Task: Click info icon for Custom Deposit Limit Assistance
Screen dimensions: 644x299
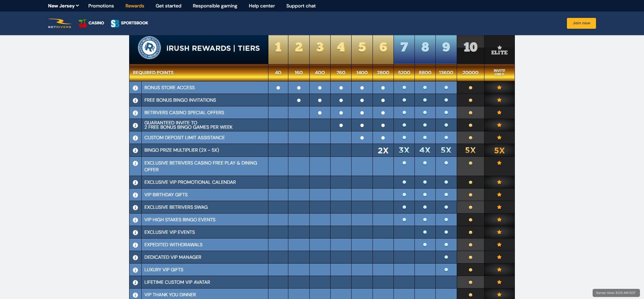Action: tap(135, 138)
